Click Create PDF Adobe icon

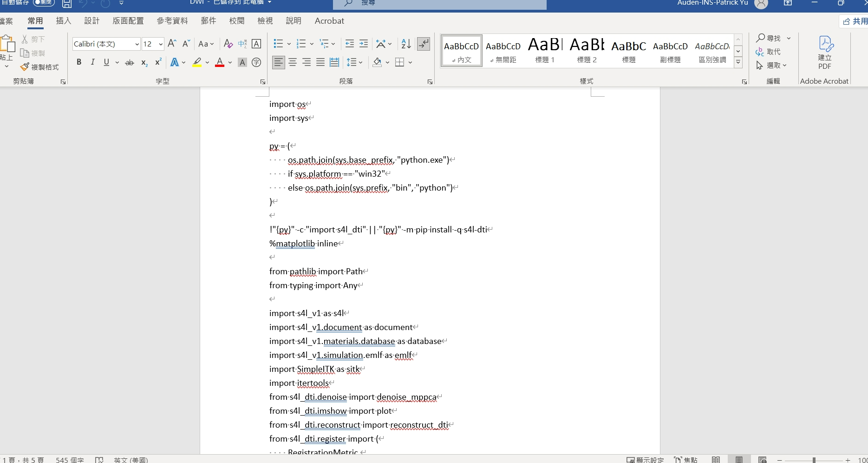coord(825,52)
